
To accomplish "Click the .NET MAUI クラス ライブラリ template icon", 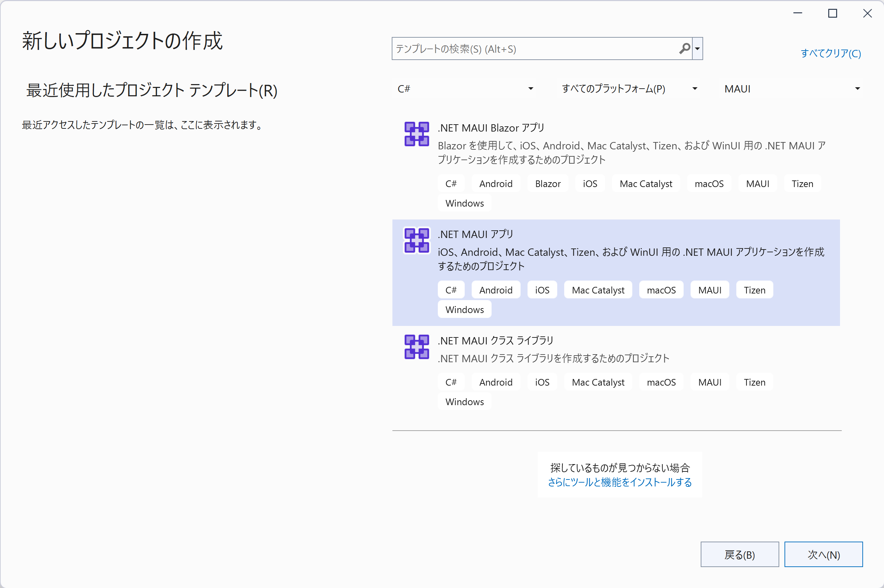I will [417, 347].
